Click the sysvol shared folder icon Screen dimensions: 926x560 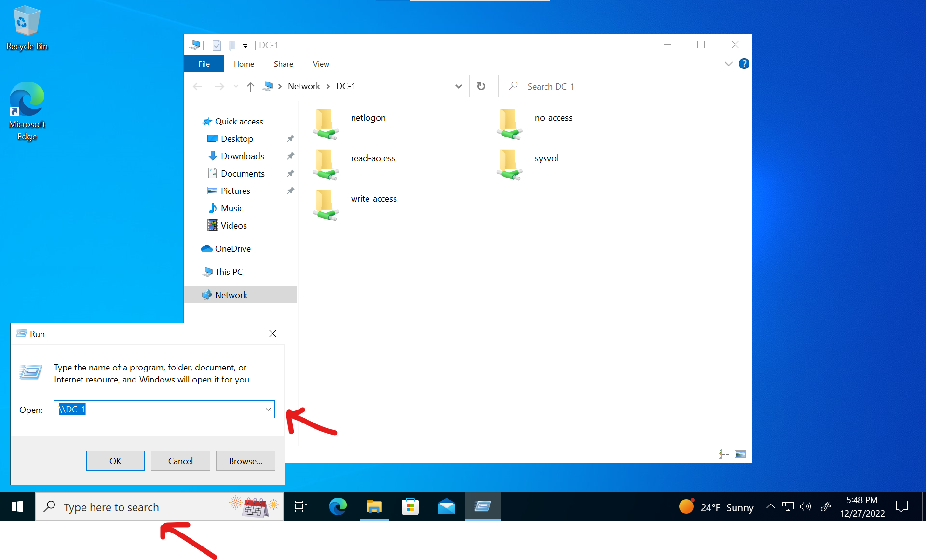(x=509, y=164)
